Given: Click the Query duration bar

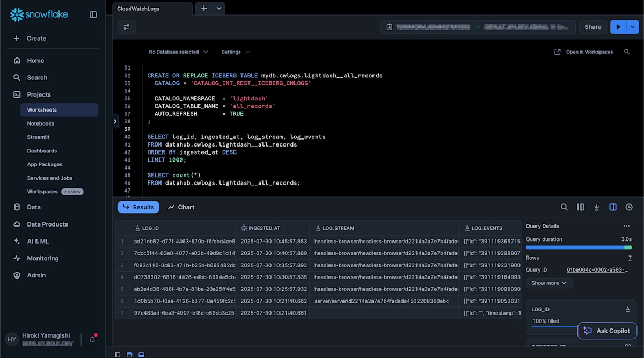Looking at the screenshot, I should pos(579,247).
